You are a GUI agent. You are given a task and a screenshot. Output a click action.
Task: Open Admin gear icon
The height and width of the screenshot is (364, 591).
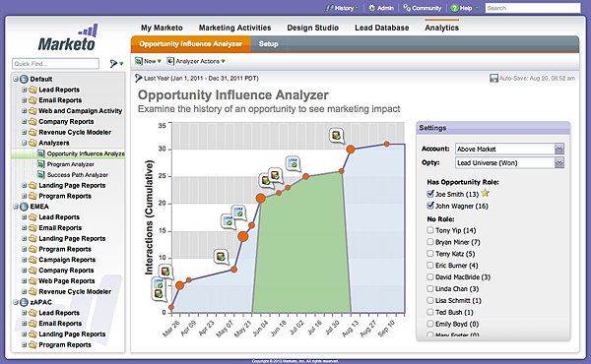click(x=372, y=8)
